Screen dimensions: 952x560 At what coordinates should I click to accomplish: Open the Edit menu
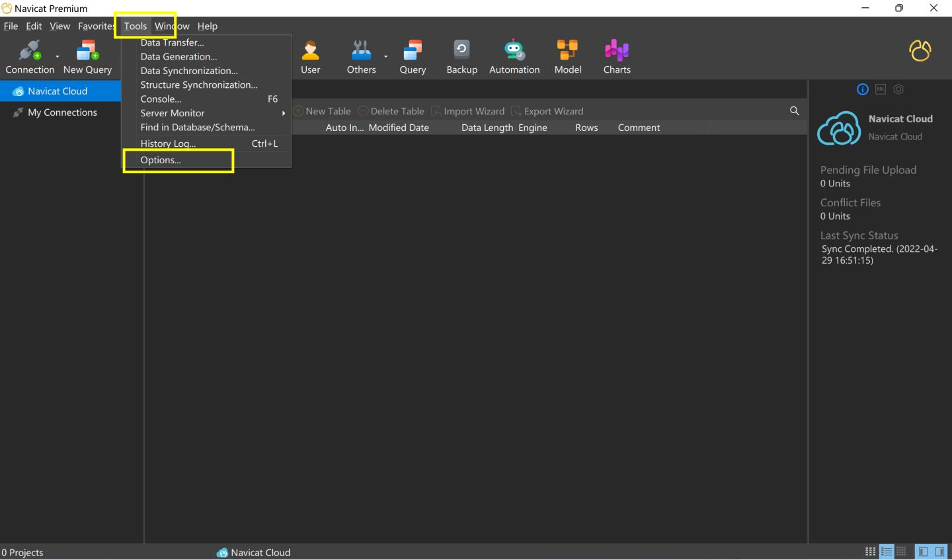[x=34, y=26]
